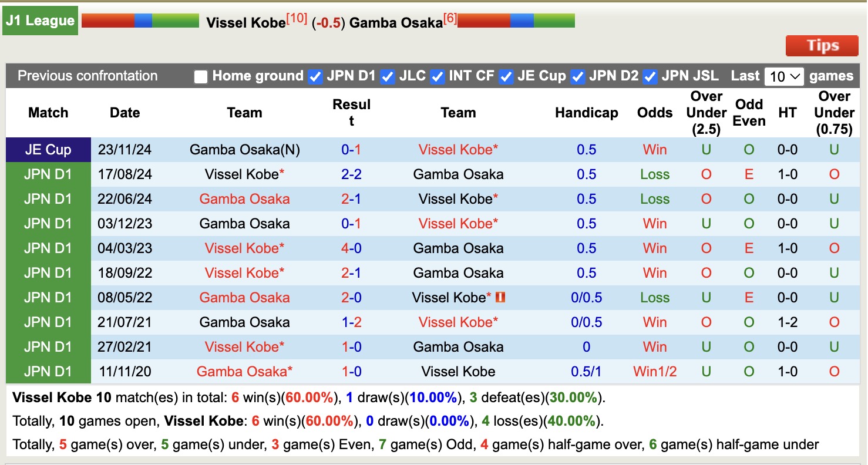
Task: Click the Win odds in the first row
Action: 654,150
